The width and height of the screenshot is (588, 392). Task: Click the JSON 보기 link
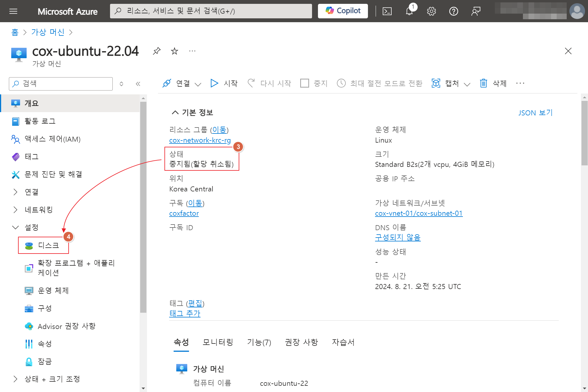(x=535, y=113)
